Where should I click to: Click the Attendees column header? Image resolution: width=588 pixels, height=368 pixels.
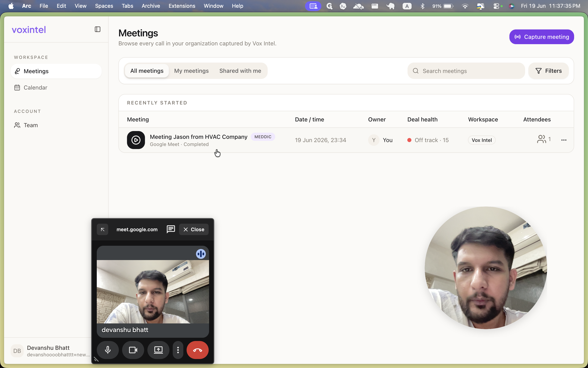537,120
